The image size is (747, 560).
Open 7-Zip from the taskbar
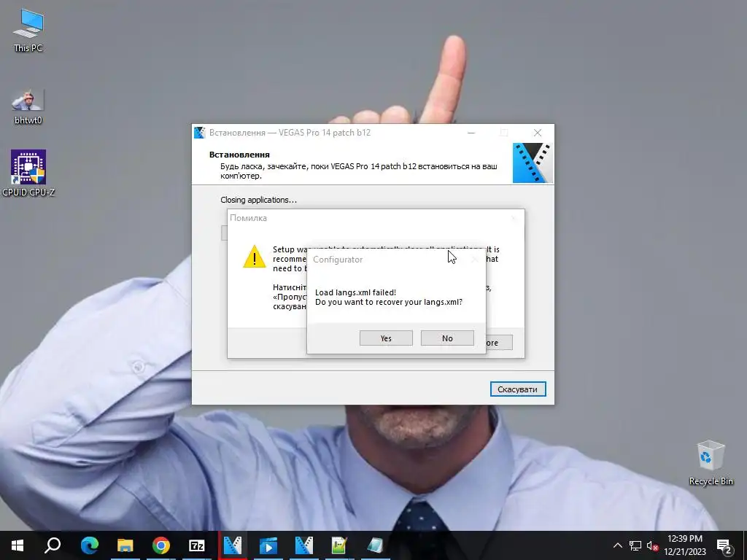(x=197, y=545)
